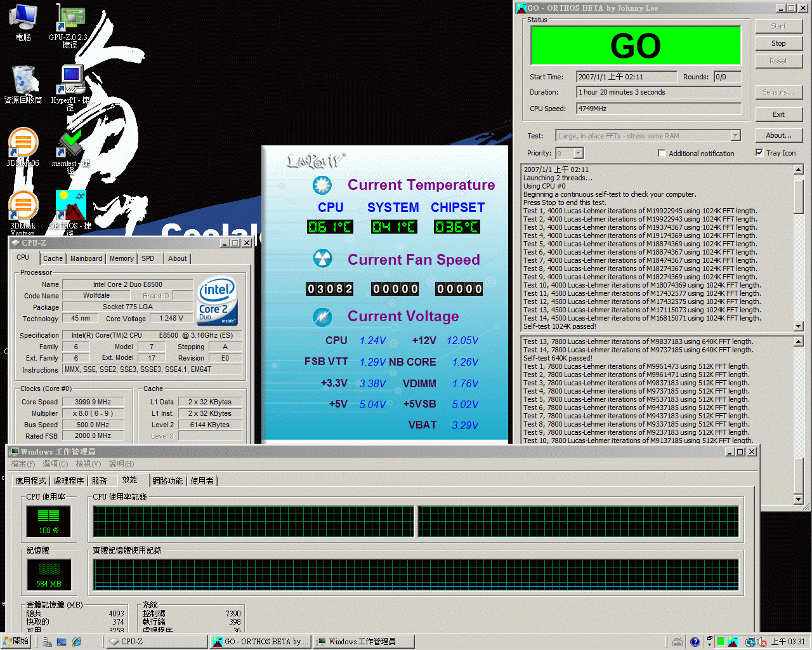The image size is (812, 650).
Task: Switch to the Mainboard tab in CPU-Z
Action: pyautogui.click(x=86, y=258)
